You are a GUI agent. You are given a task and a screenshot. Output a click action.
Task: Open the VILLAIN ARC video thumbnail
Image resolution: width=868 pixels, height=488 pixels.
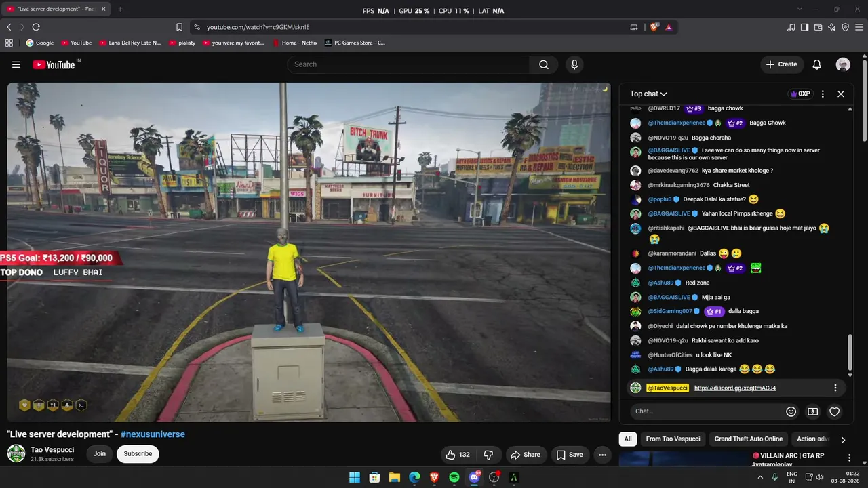(683, 460)
